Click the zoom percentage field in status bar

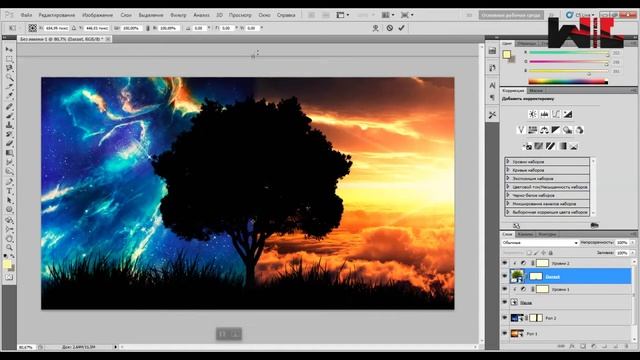[x=26, y=347]
